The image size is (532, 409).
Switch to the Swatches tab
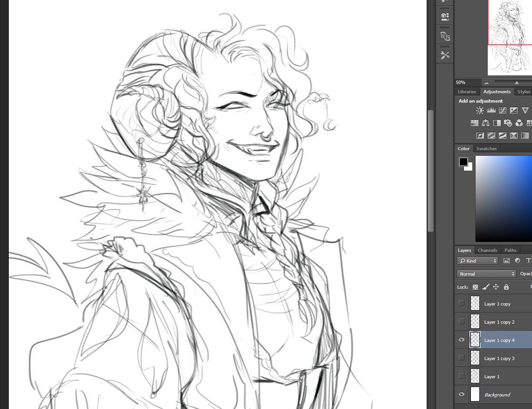(x=486, y=148)
